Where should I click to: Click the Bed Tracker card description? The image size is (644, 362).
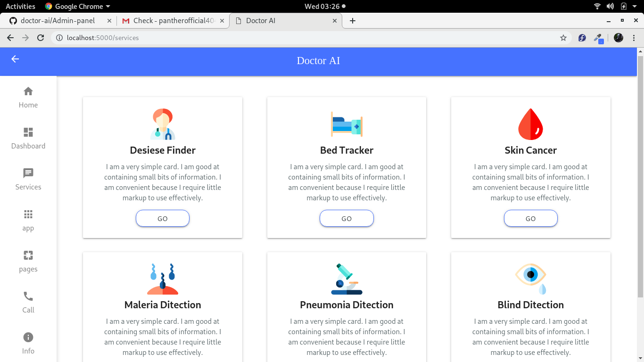[x=347, y=182]
